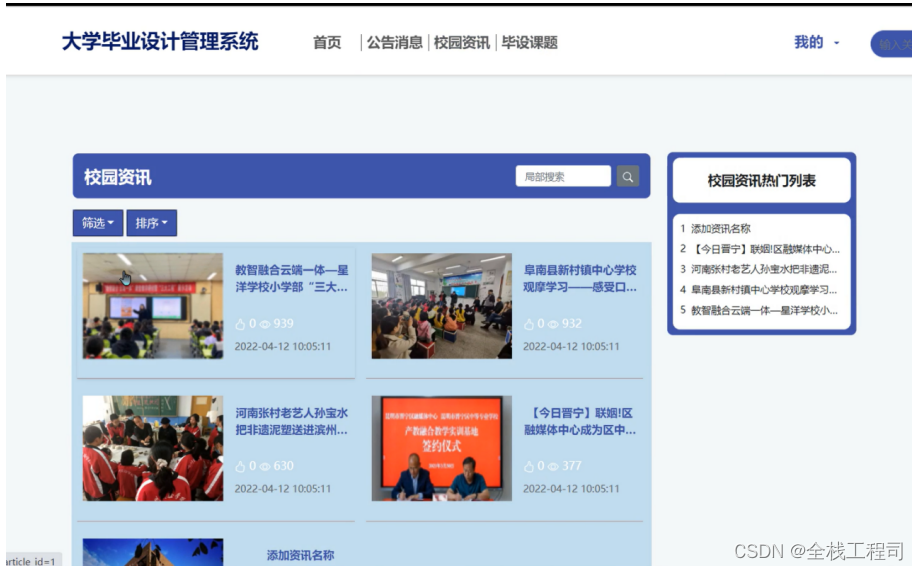This screenshot has width=918, height=570.
Task: Click eye views icon on 阜南县新村镇中心学校 card
Action: point(553,324)
